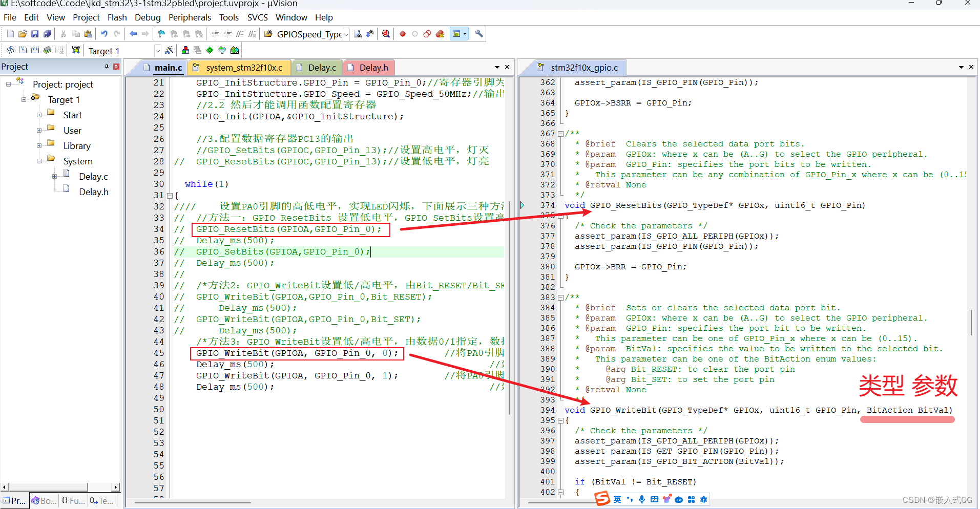Switch to the Functions panel tab
This screenshot has width=980, height=509.
pos(73,501)
